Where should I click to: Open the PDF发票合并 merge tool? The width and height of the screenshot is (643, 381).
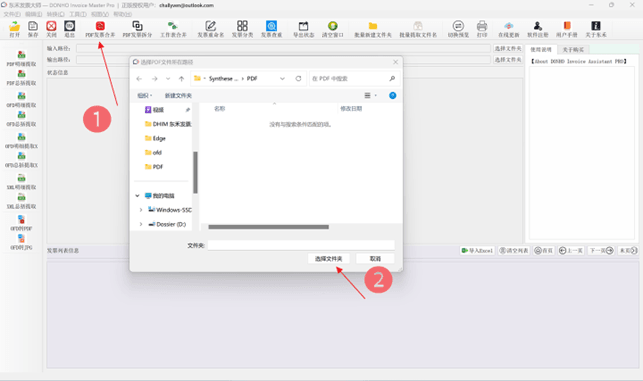[x=100, y=29]
